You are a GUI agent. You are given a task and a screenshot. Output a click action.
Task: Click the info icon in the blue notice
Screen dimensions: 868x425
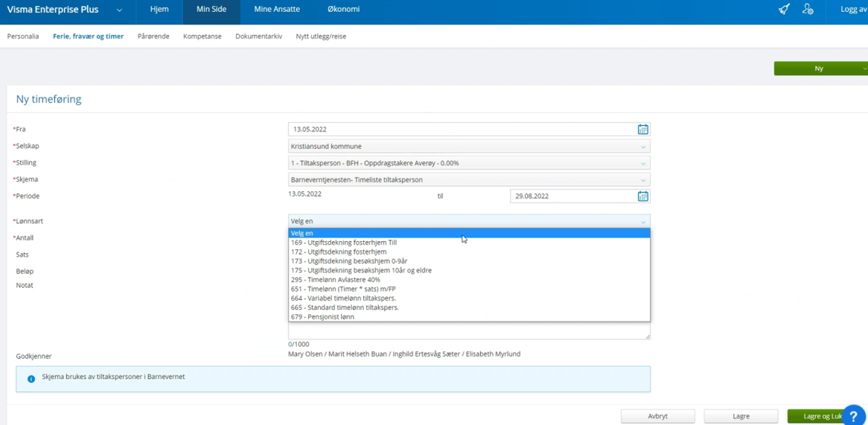tap(31, 379)
